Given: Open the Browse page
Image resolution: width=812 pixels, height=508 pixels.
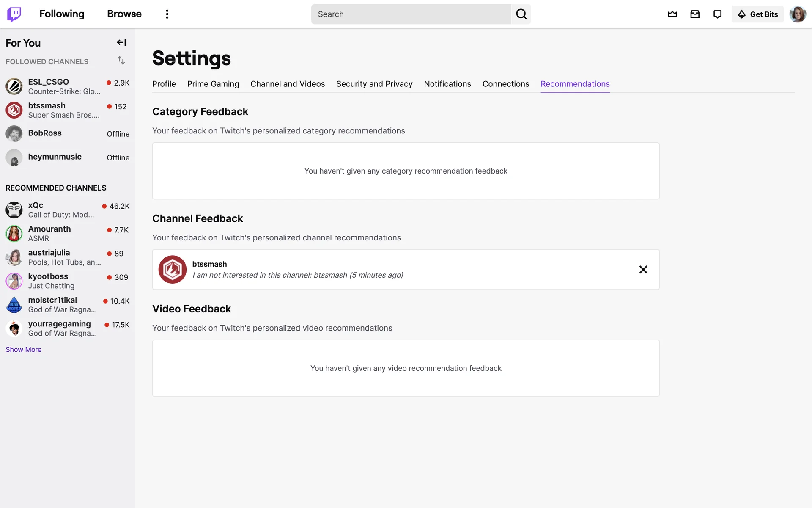Looking at the screenshot, I should (x=124, y=14).
